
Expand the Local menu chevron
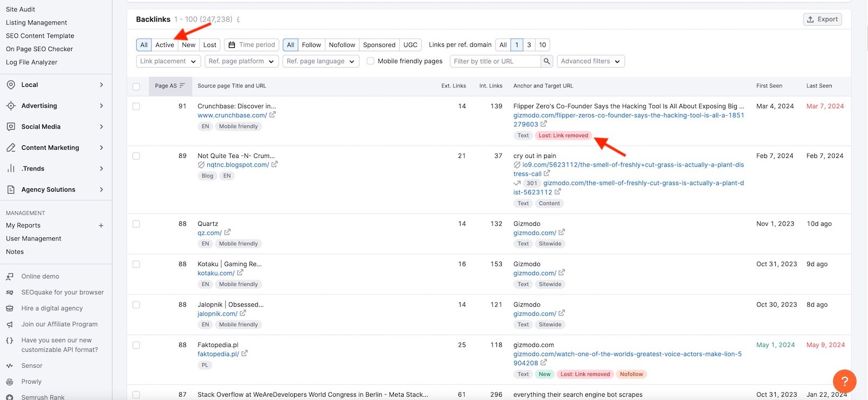[101, 85]
